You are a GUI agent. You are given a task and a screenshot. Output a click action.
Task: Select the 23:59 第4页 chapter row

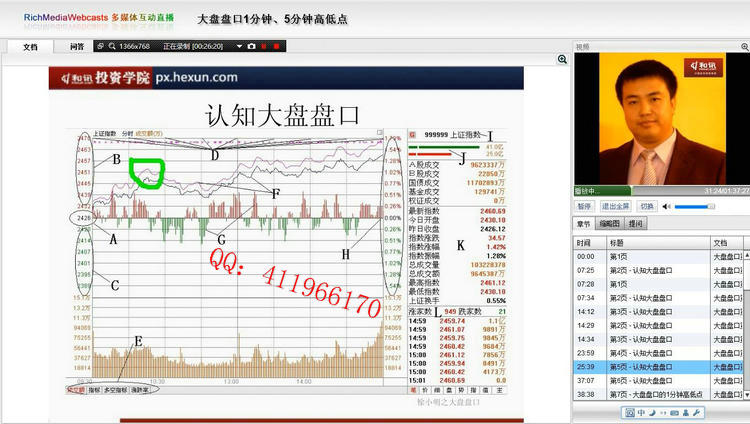658,353
